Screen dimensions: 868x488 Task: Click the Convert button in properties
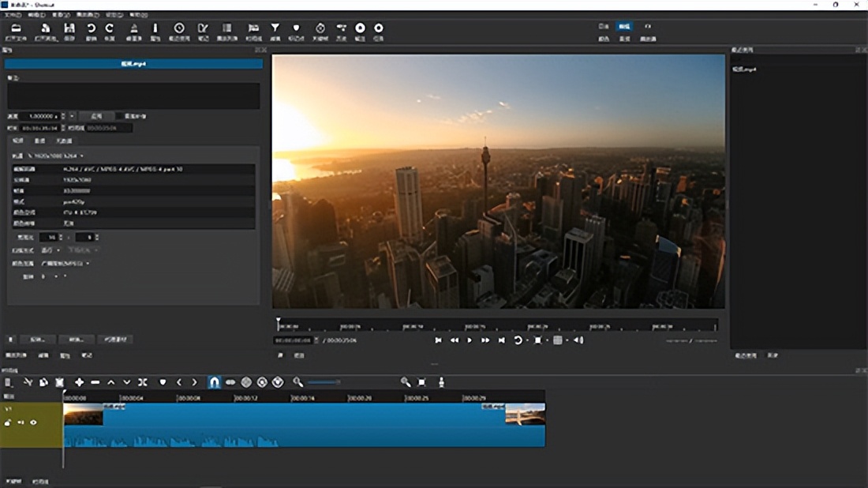click(x=77, y=340)
